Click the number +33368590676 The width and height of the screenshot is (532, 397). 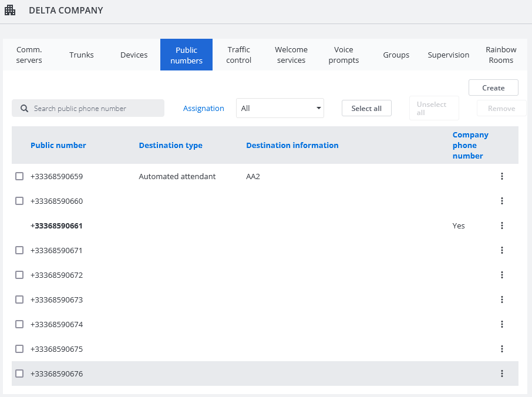pyautogui.click(x=56, y=374)
